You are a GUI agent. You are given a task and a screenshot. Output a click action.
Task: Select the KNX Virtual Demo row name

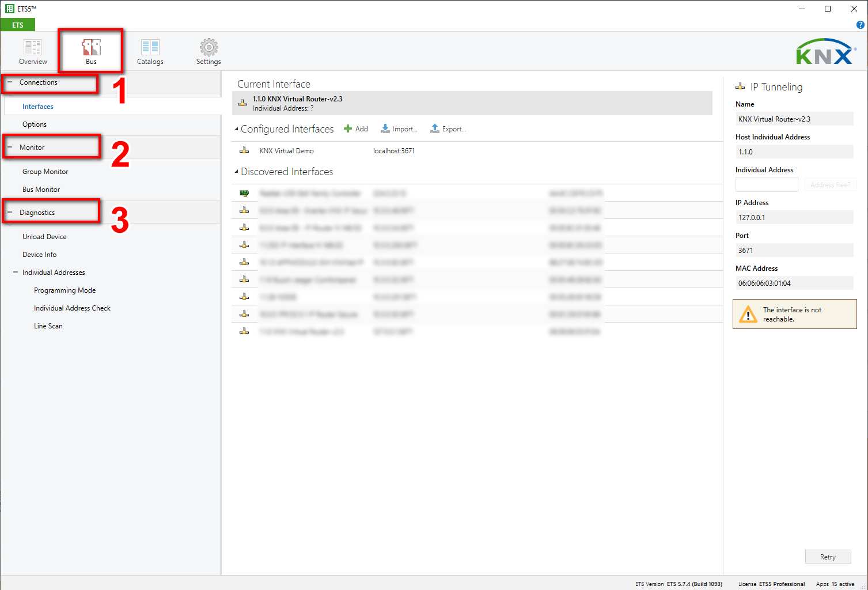pyautogui.click(x=287, y=151)
